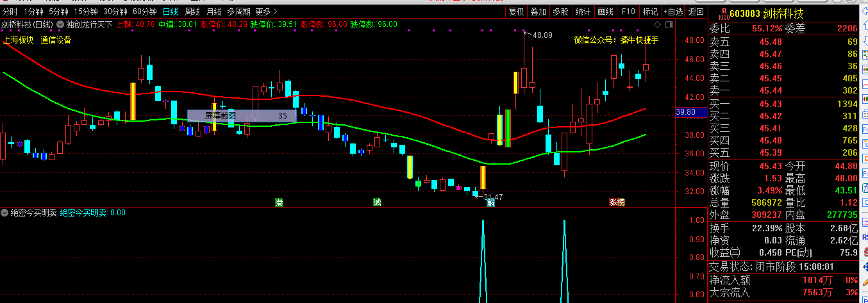
Task: Click the 外盘 value 309237
Action: point(767,215)
